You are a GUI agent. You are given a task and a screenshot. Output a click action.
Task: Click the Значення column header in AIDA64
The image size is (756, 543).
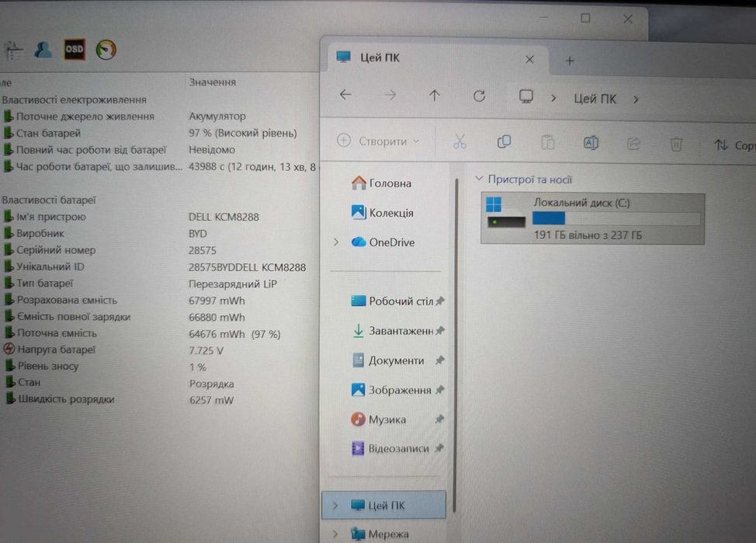(x=212, y=82)
